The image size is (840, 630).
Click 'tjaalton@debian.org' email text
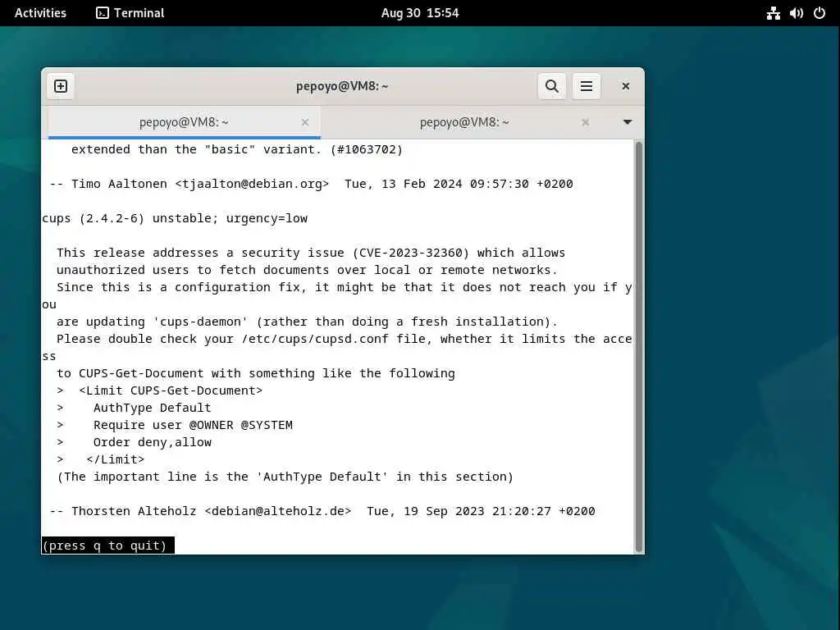(x=252, y=184)
